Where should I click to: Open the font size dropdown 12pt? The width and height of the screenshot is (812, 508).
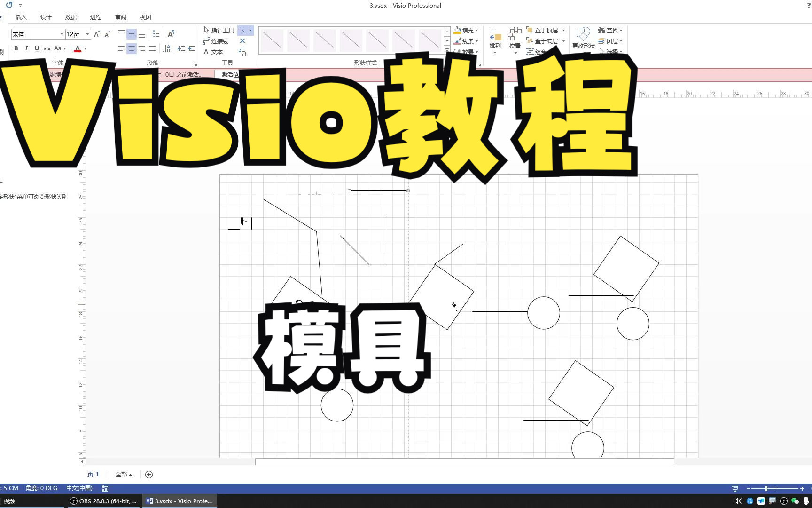click(x=87, y=34)
